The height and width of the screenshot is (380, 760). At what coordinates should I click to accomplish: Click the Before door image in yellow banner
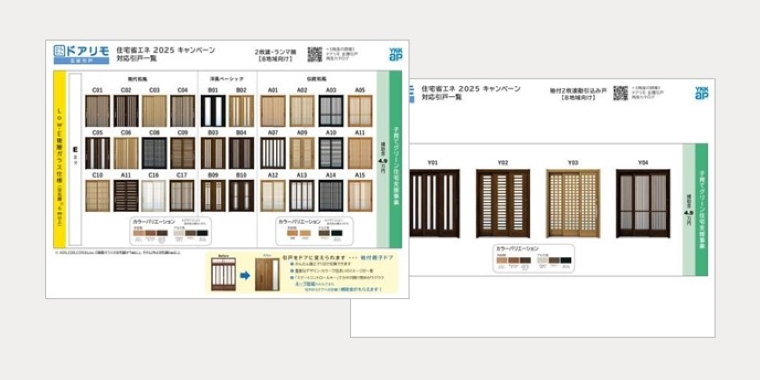(223, 274)
